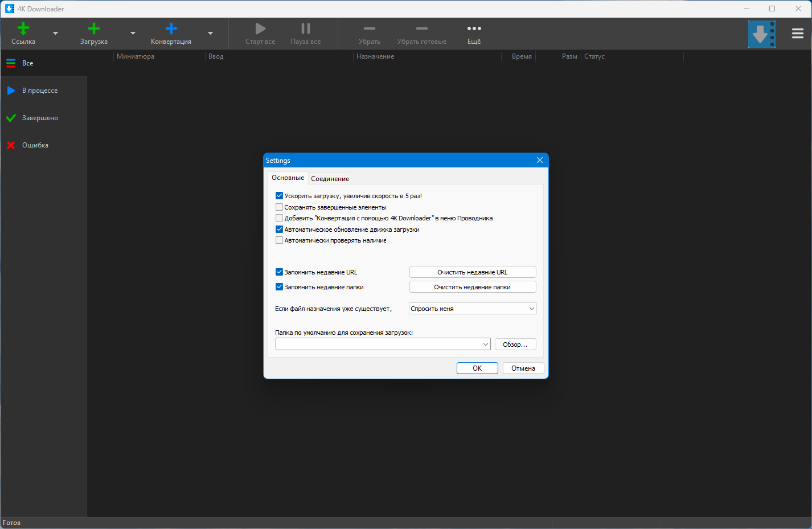Click the Обзор... browse button
The width and height of the screenshot is (812, 529).
pos(515,345)
